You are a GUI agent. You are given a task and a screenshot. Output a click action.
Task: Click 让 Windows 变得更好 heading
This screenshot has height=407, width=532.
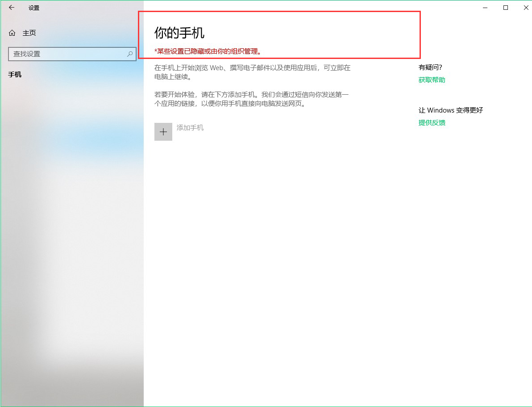pyautogui.click(x=451, y=110)
